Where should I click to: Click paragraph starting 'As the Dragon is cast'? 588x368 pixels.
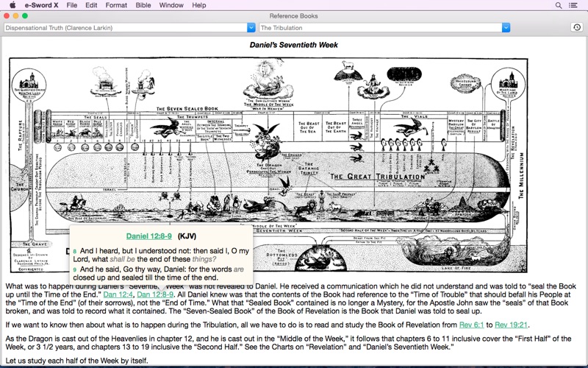pos(288,343)
